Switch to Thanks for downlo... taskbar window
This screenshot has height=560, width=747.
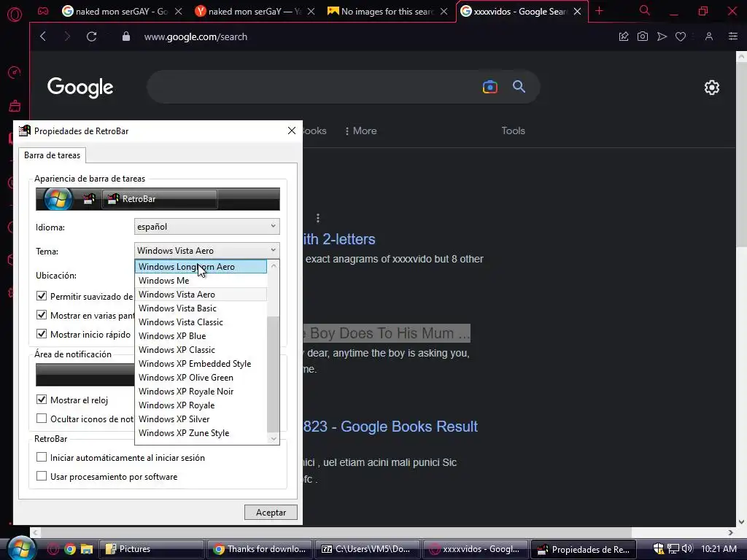coord(260,549)
